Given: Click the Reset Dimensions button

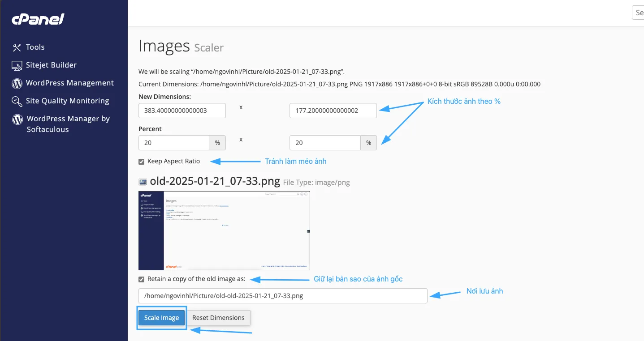Looking at the screenshot, I should point(218,318).
